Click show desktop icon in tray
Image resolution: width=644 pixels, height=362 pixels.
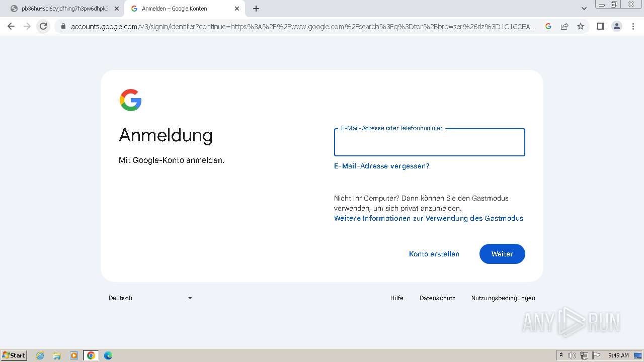point(638,355)
